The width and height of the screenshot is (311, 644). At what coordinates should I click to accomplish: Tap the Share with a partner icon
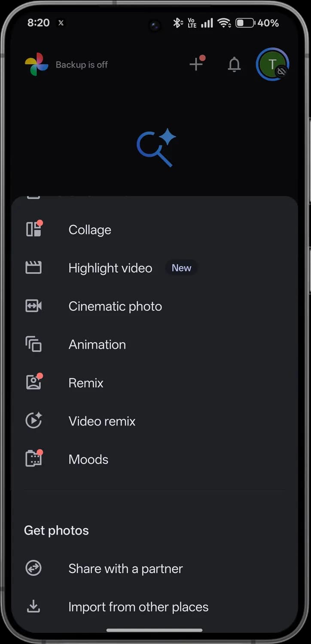click(34, 568)
